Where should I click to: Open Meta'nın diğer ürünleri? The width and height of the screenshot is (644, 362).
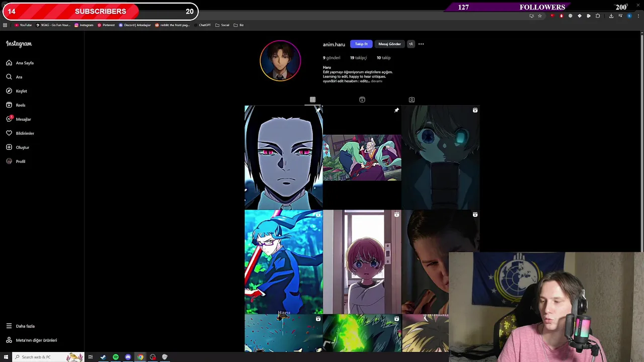point(31,340)
